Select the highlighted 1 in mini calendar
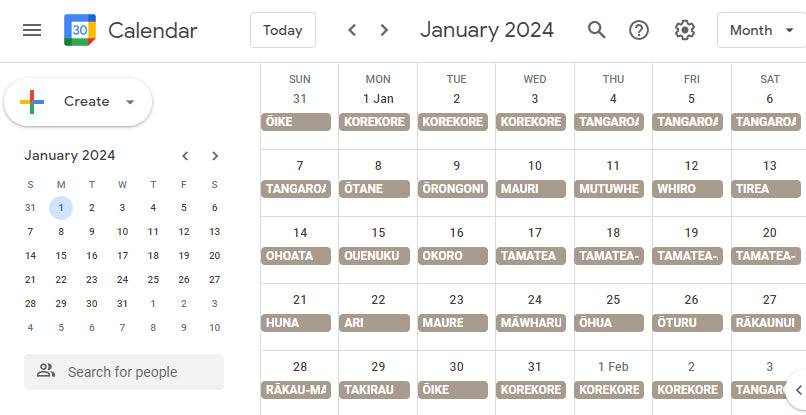Viewport: 806px width, 415px height. pyautogui.click(x=61, y=208)
